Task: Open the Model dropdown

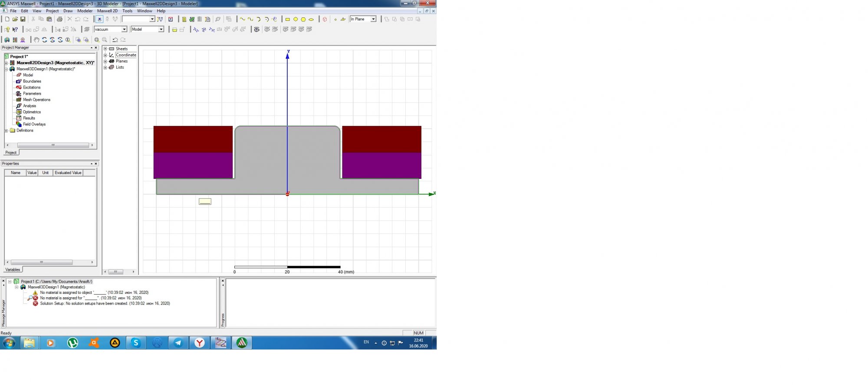Action: click(x=161, y=30)
